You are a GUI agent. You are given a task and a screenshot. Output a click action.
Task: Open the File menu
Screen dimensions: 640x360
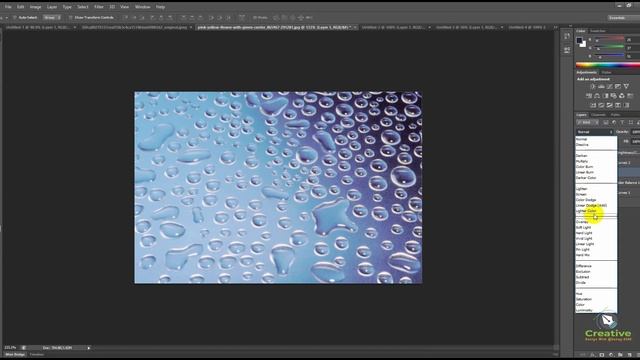tap(8, 7)
